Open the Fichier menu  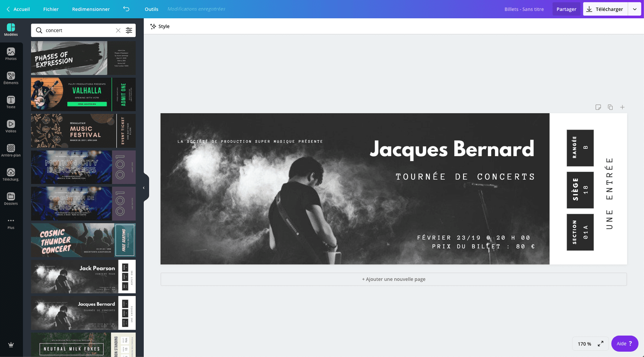51,9
